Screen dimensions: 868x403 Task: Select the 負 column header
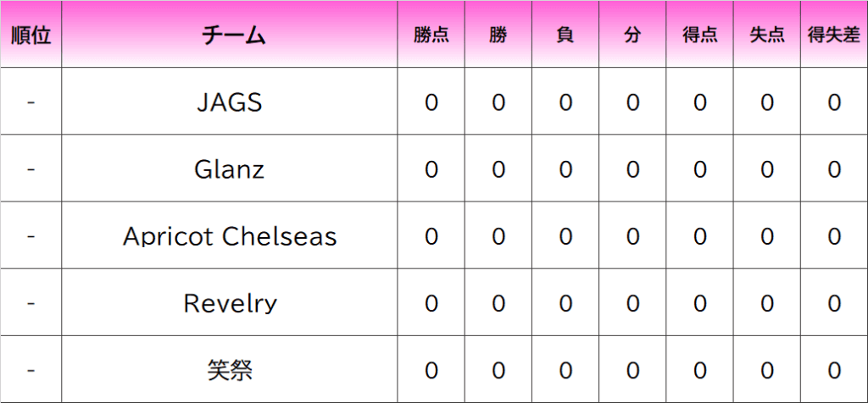tap(565, 36)
